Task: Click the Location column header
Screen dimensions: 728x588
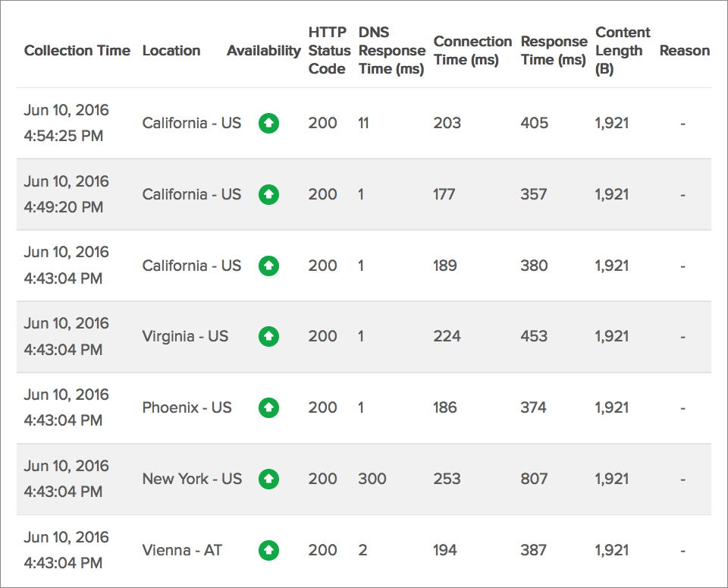Action: click(171, 50)
